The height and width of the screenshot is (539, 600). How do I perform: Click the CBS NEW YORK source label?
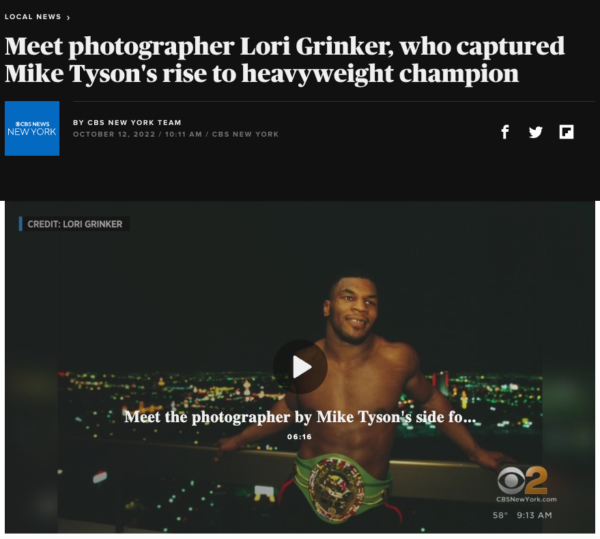245,134
